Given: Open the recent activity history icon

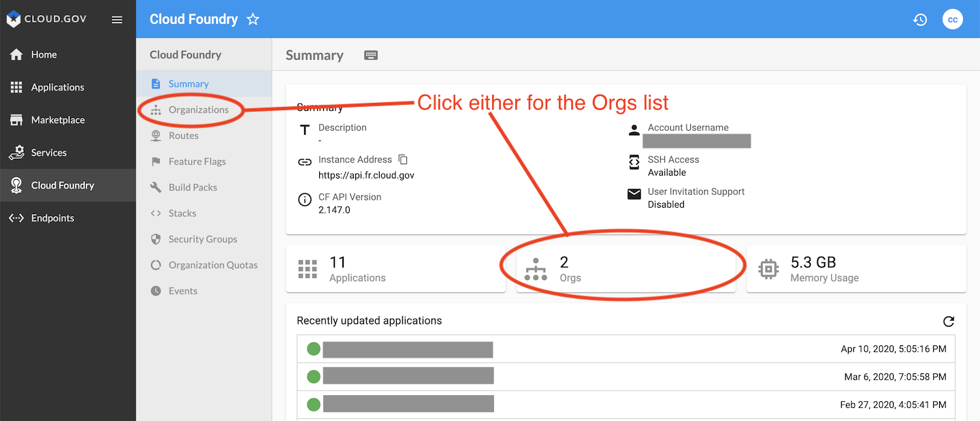Looking at the screenshot, I should click(920, 20).
